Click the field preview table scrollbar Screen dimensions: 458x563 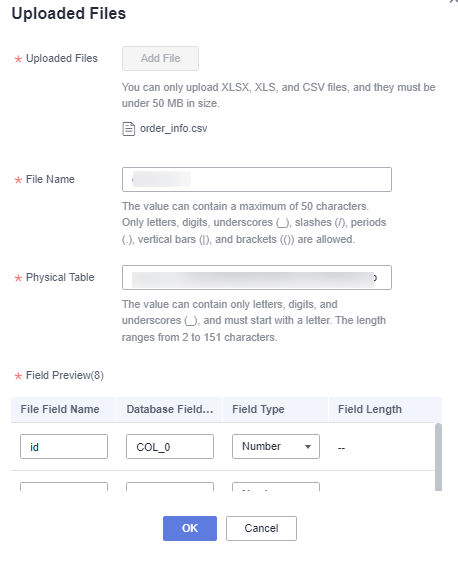pos(438,457)
